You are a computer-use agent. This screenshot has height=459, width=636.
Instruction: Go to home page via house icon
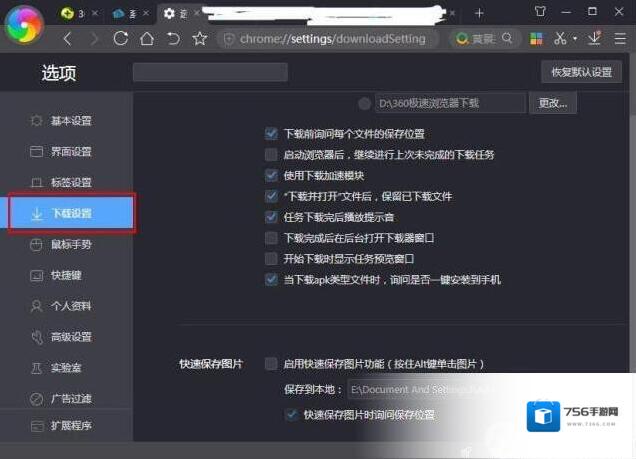[147, 39]
